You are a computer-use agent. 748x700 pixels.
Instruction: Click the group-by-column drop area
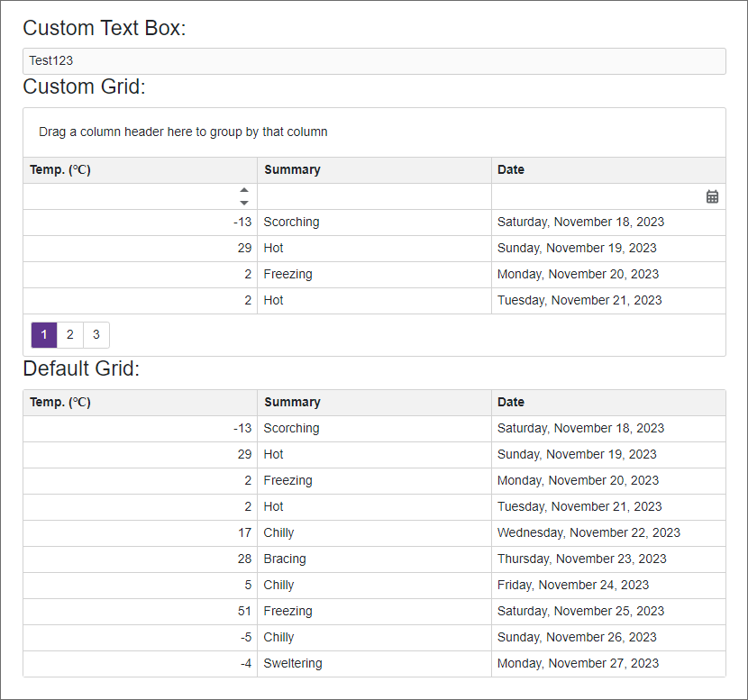pos(374,132)
